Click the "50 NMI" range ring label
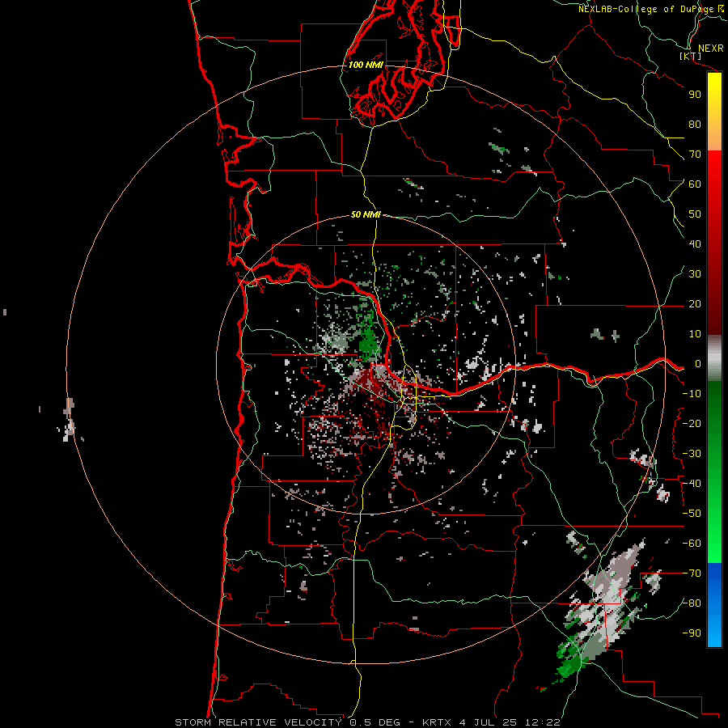 366,214
